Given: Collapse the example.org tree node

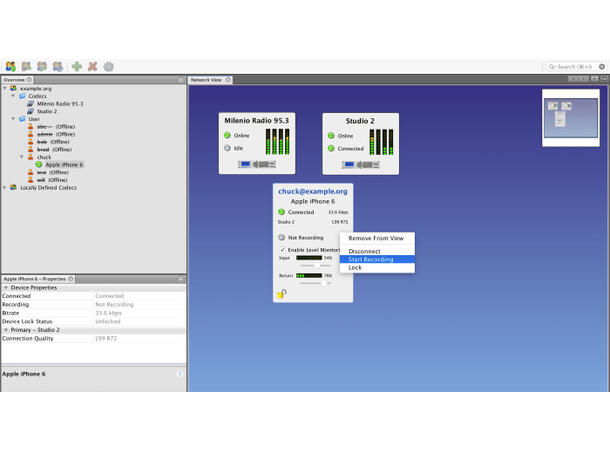Looking at the screenshot, I should (x=5, y=89).
